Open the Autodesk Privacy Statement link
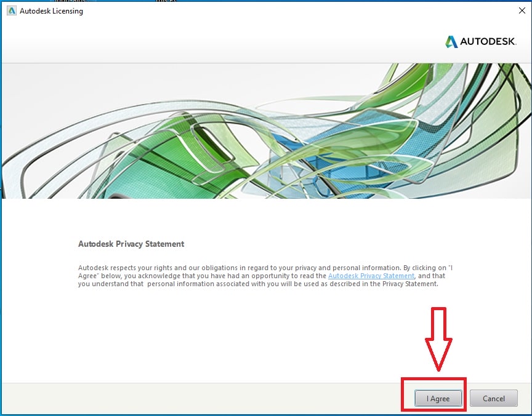Image resolution: width=532 pixels, height=416 pixels. (x=371, y=276)
